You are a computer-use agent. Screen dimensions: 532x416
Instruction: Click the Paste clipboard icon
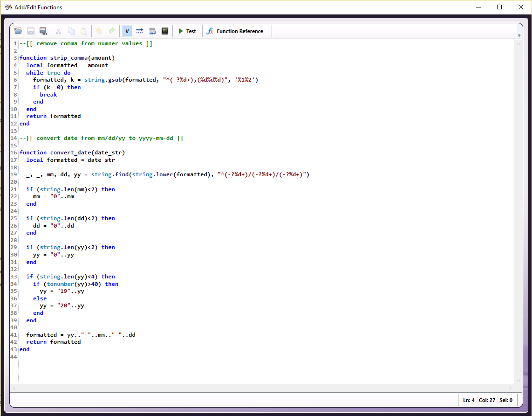coord(83,31)
